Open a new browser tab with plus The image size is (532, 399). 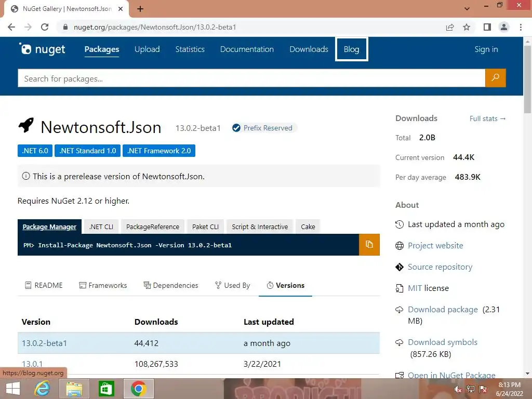(x=140, y=9)
